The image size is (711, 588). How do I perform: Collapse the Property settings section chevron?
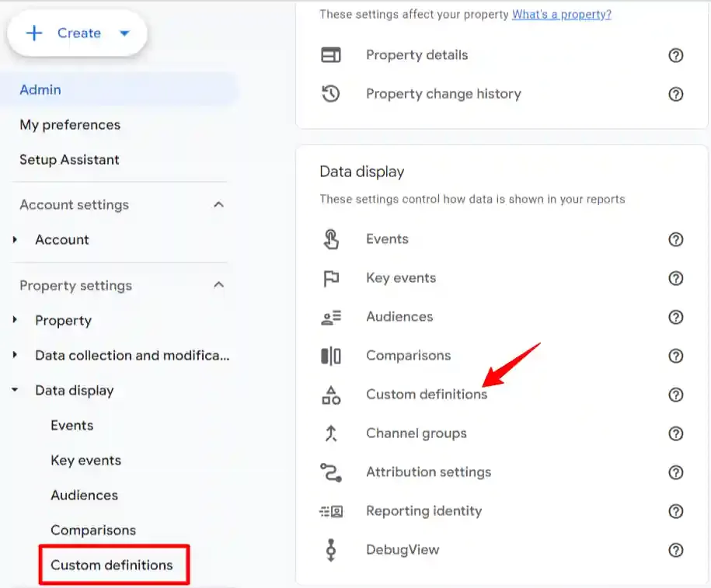(x=218, y=285)
